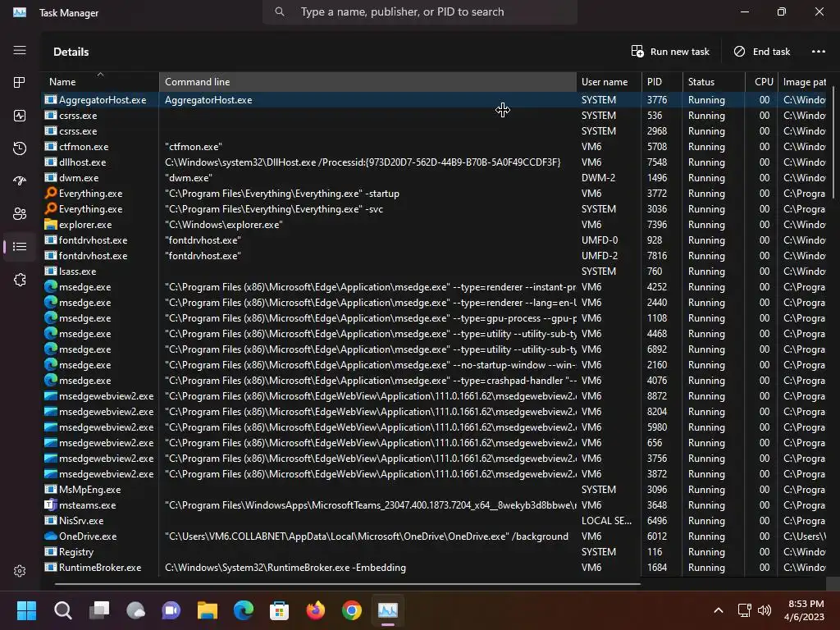
Task: Click msedge.exe icon with PID 4252
Action: 51,286
